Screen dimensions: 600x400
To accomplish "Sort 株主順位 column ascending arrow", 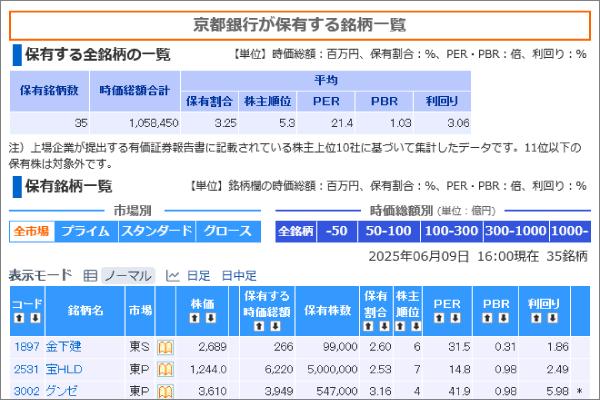I will pyautogui.click(x=400, y=326).
